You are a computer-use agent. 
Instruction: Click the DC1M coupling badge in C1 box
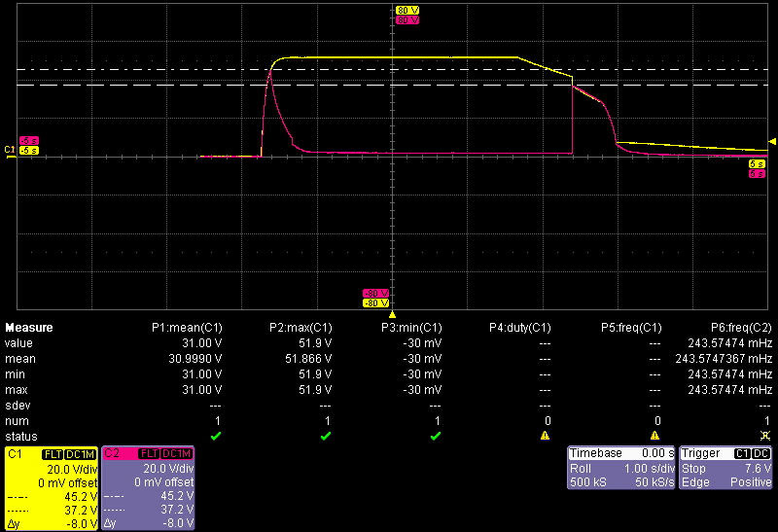coord(80,454)
